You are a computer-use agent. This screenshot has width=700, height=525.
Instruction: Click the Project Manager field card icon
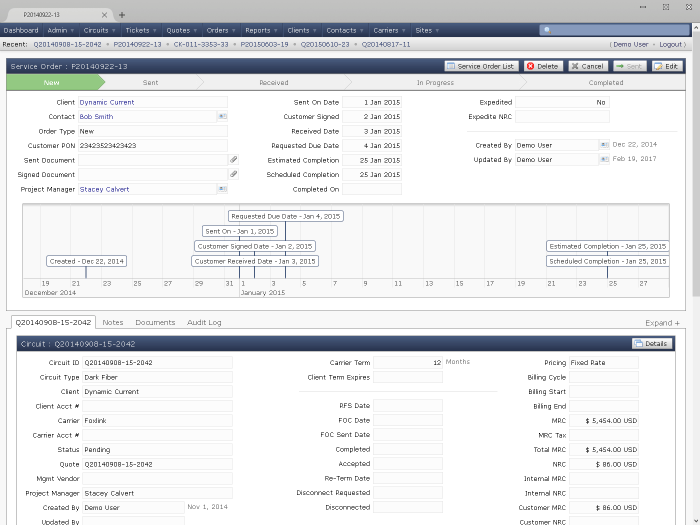coord(221,189)
